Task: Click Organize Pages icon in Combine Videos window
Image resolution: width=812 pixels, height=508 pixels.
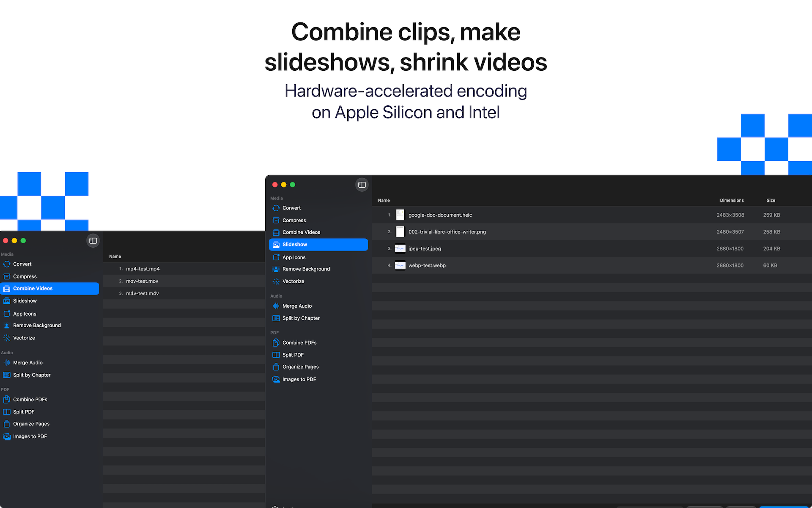Action: 7,424
